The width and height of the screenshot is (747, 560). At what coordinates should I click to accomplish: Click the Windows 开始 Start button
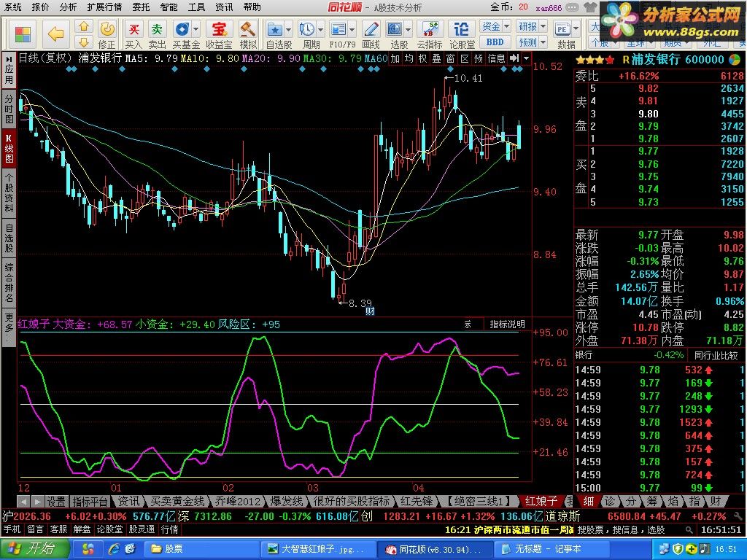pos(34,549)
